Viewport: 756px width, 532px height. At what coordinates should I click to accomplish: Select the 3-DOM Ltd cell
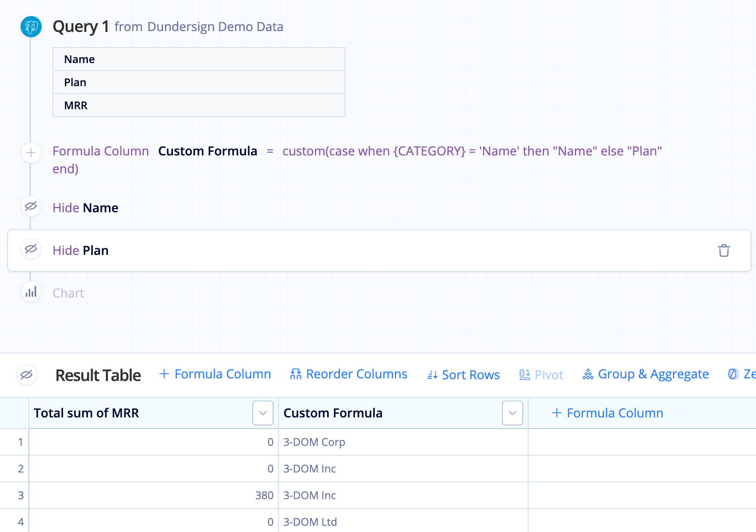(403, 522)
